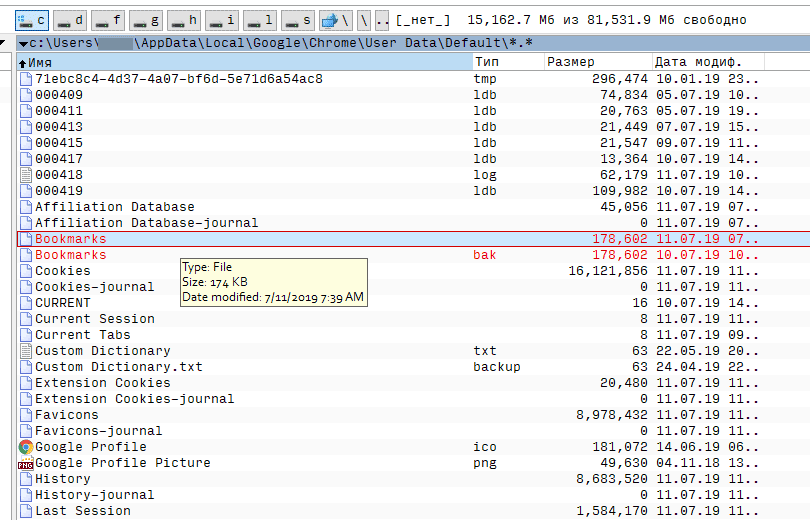This screenshot has width=810, height=520.
Task: Switch to drive l button
Action: [x=260, y=21]
